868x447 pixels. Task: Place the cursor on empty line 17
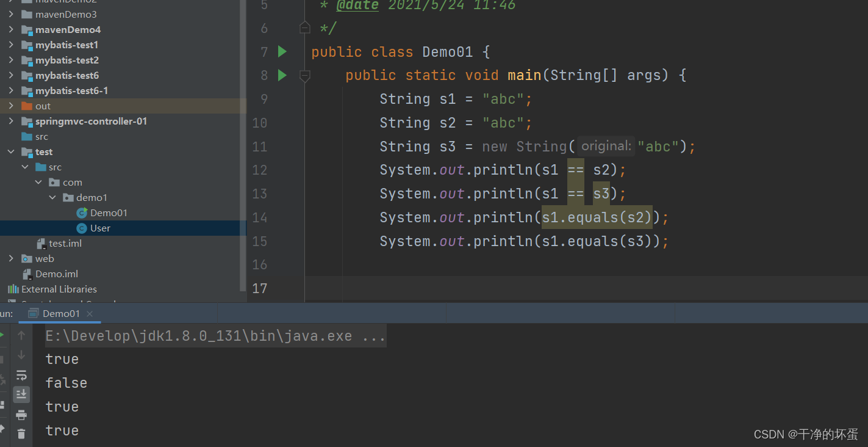(586, 288)
